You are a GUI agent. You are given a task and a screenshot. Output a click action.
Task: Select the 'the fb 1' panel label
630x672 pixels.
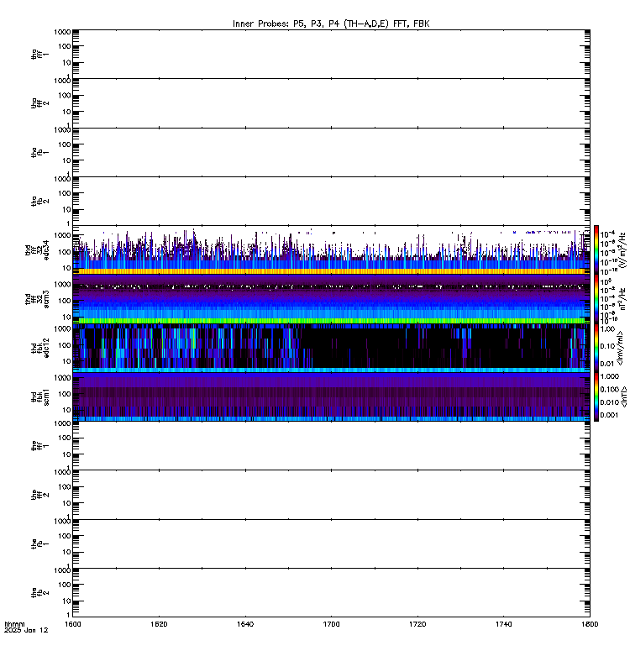point(39,544)
